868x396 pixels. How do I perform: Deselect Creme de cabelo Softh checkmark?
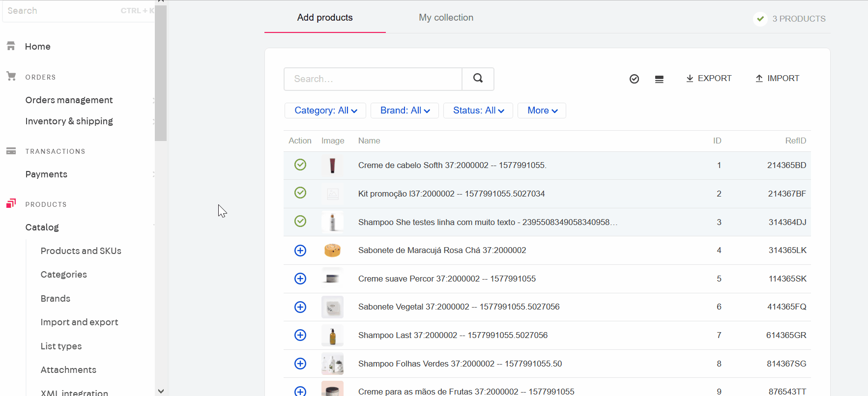(300, 165)
